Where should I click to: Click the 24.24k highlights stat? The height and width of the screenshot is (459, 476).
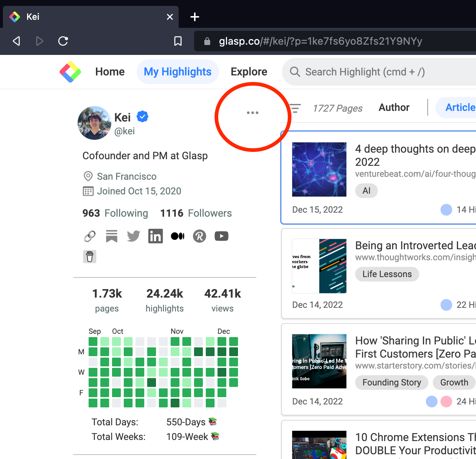(x=165, y=300)
